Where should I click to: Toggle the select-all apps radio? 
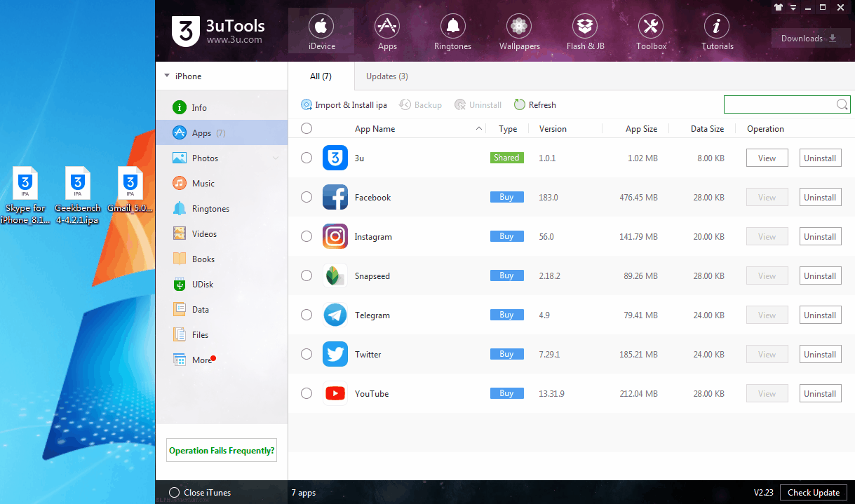[x=307, y=128]
